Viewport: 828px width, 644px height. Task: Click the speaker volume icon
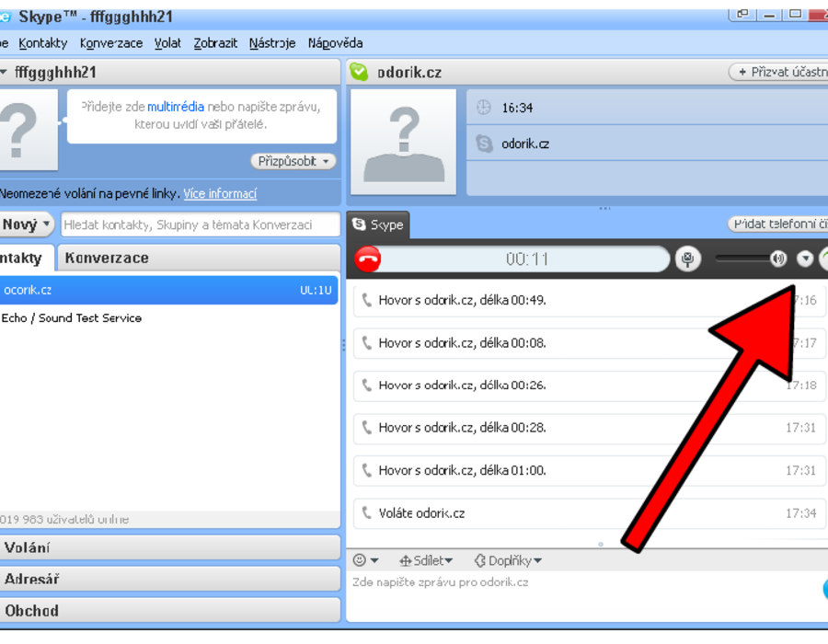click(x=777, y=259)
